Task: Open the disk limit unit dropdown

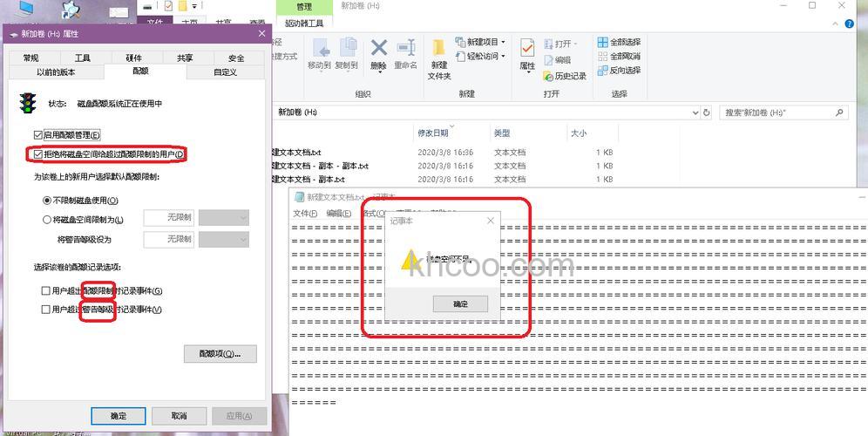Action: (x=224, y=218)
